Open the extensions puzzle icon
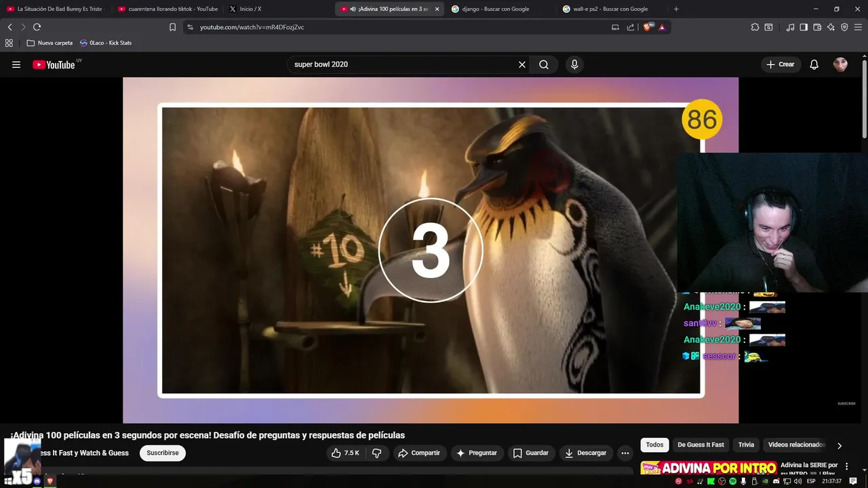This screenshot has width=868, height=488. [x=755, y=27]
